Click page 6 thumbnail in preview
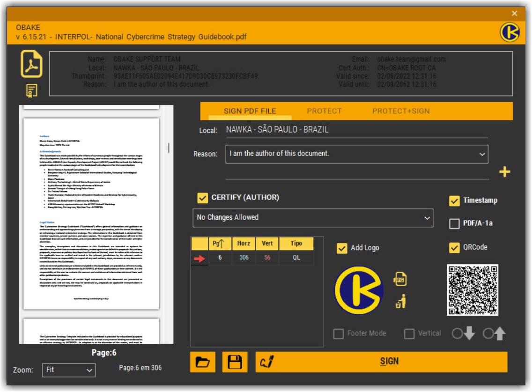532x392 pixels. click(x=91, y=214)
